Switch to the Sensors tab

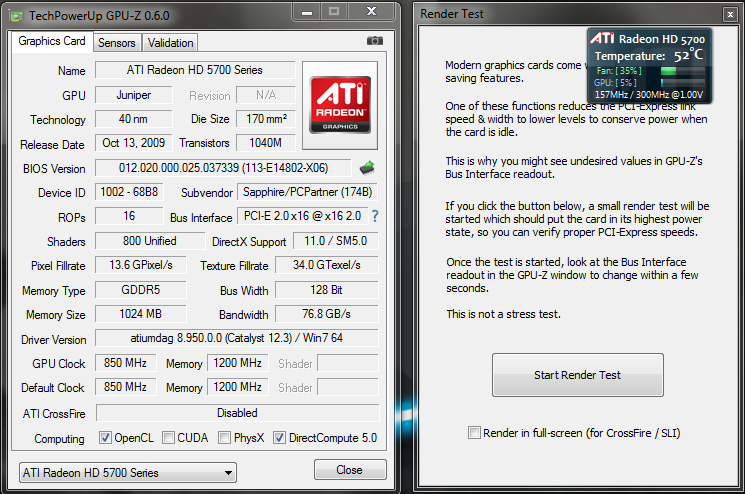coord(117,43)
